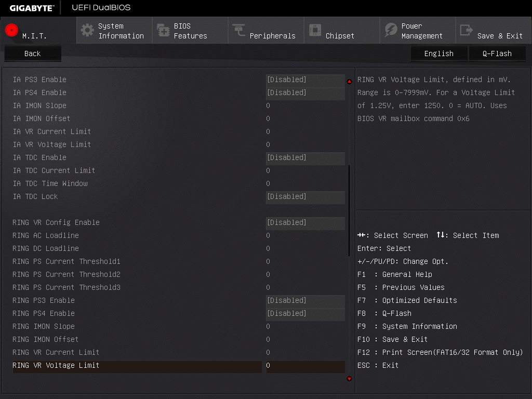Select RING PS Current Threshold2 value
This screenshot has width=532, height=399.
tap(268, 274)
